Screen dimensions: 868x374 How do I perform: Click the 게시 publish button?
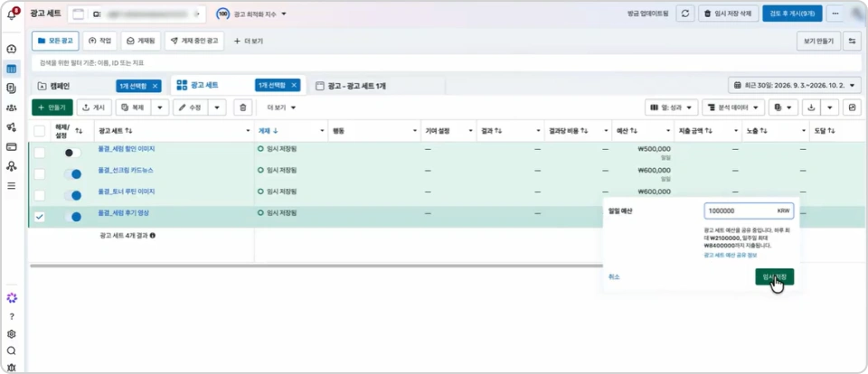pos(94,108)
